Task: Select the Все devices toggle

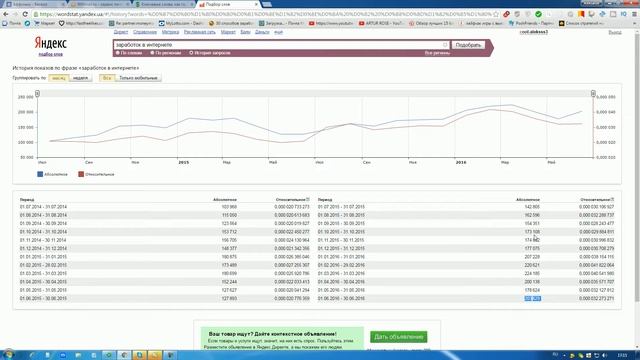Action: click(x=107, y=78)
